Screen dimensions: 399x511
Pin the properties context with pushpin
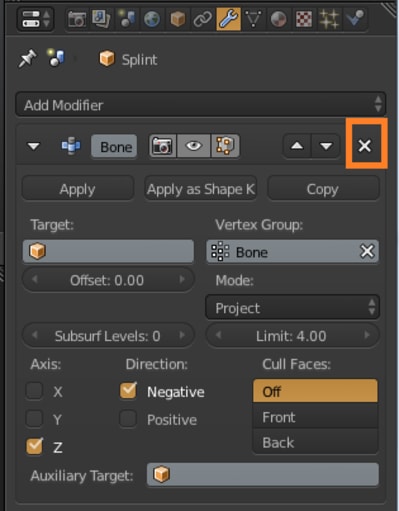(x=27, y=59)
